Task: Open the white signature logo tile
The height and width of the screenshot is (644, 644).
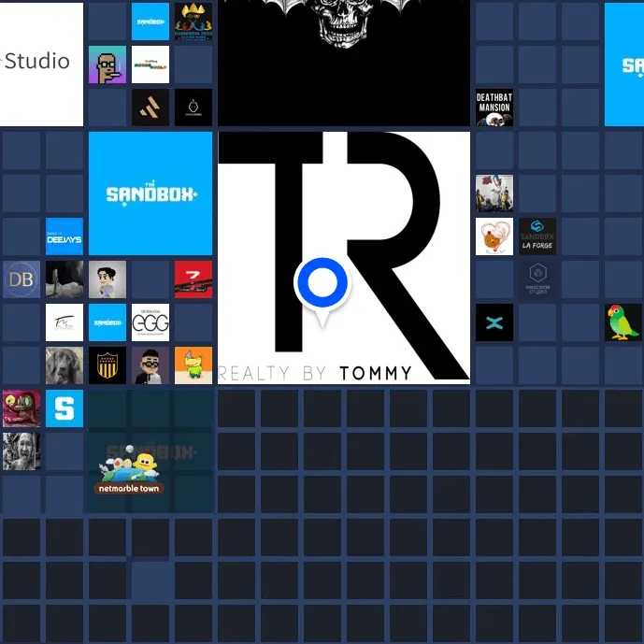Action: (64, 322)
